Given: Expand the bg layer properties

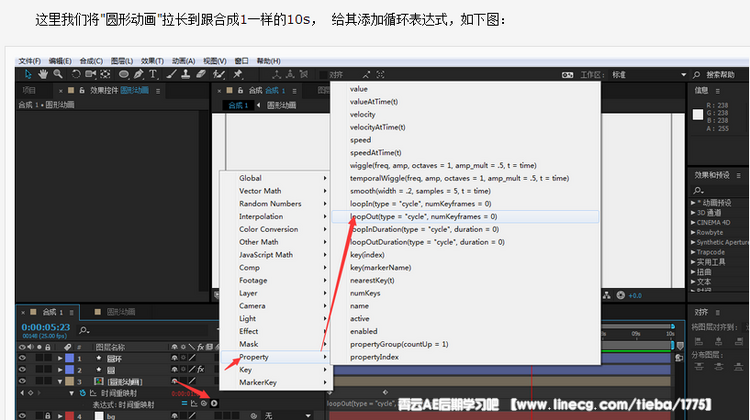Looking at the screenshot, I should coord(60,416).
